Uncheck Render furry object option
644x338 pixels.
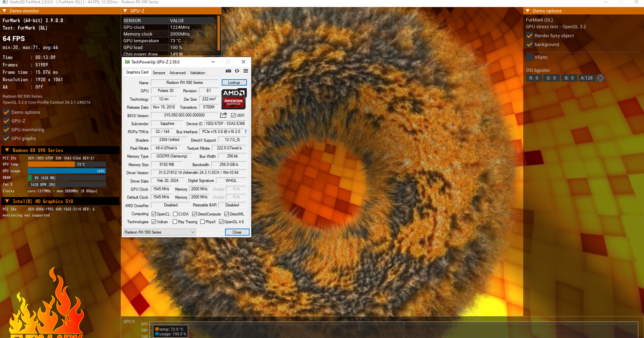click(529, 36)
